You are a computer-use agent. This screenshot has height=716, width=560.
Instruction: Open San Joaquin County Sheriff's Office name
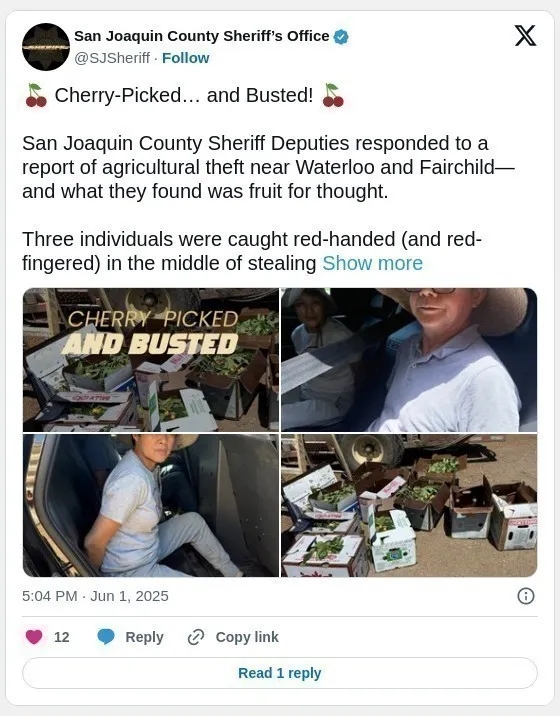click(x=201, y=36)
